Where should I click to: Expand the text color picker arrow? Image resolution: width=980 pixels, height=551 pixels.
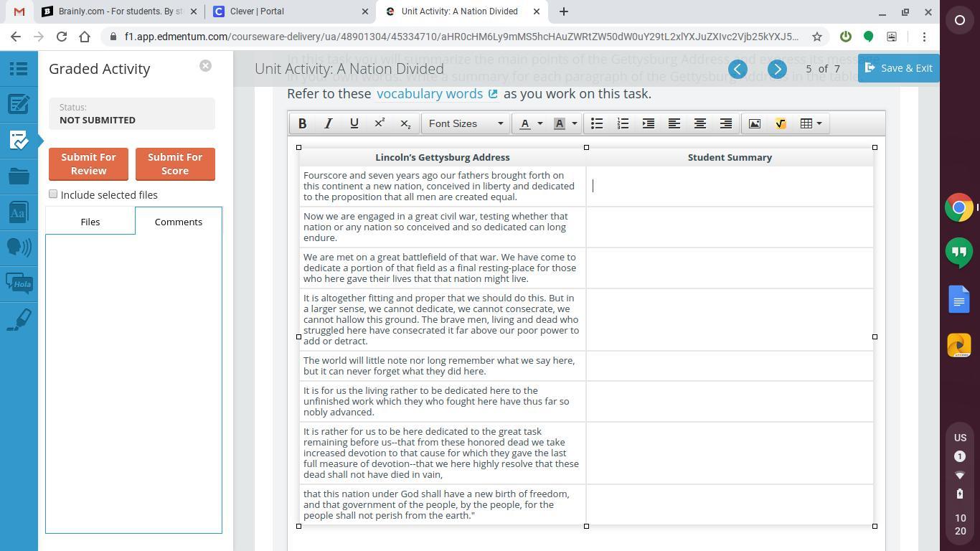540,123
